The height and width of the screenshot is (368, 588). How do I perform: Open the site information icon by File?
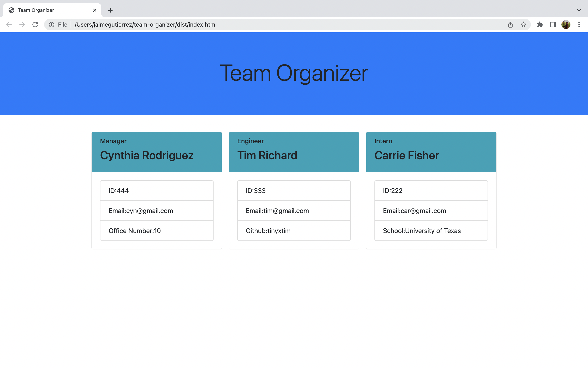[x=51, y=25]
